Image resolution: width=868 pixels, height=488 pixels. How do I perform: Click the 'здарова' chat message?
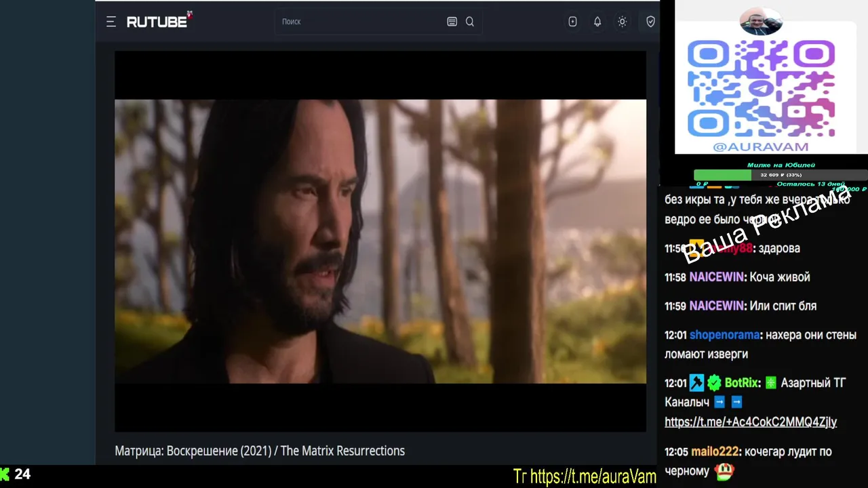pos(779,248)
